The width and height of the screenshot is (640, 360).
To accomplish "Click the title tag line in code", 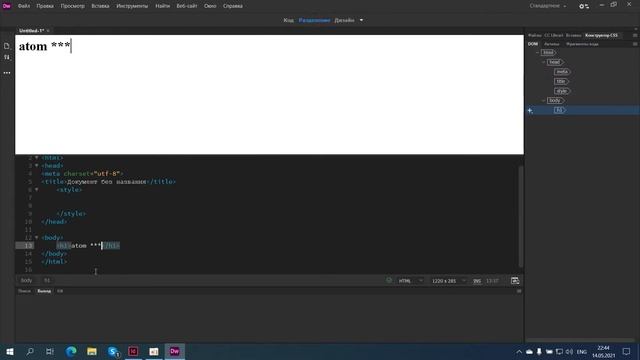I will click(x=109, y=182).
